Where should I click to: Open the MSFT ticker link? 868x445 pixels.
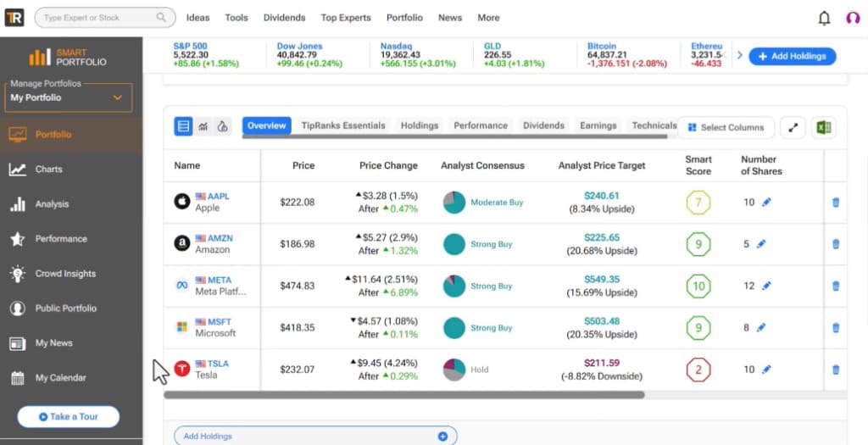pyautogui.click(x=220, y=321)
